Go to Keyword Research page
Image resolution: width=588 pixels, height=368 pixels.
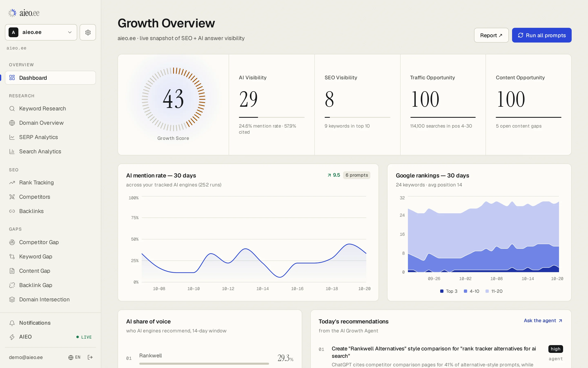tap(50, 109)
